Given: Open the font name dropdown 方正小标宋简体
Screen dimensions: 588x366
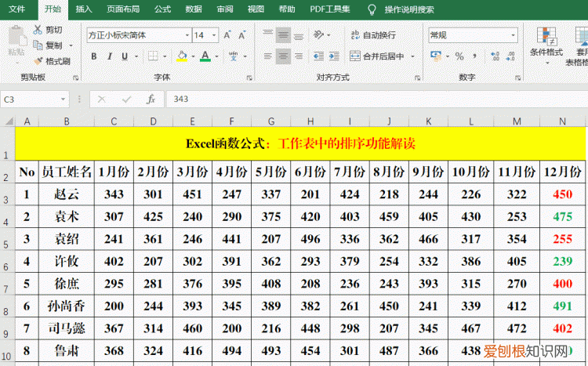Looking at the screenshot, I should pyautogui.click(x=187, y=35).
